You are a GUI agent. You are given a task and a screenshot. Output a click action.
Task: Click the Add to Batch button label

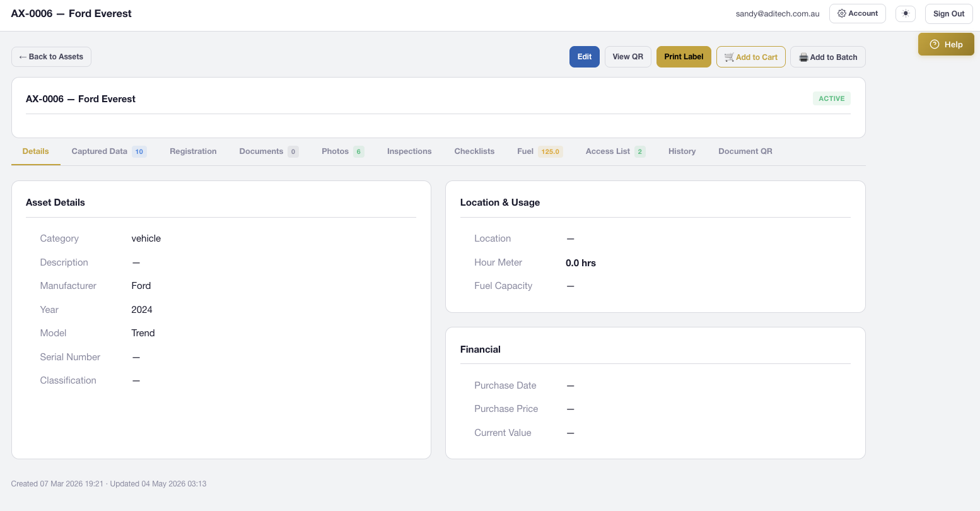click(x=834, y=57)
